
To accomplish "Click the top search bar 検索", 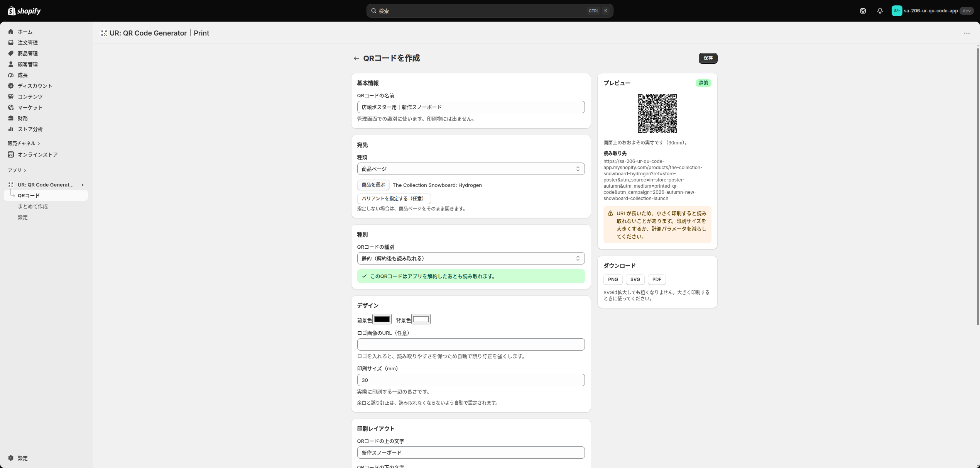I will (x=490, y=11).
